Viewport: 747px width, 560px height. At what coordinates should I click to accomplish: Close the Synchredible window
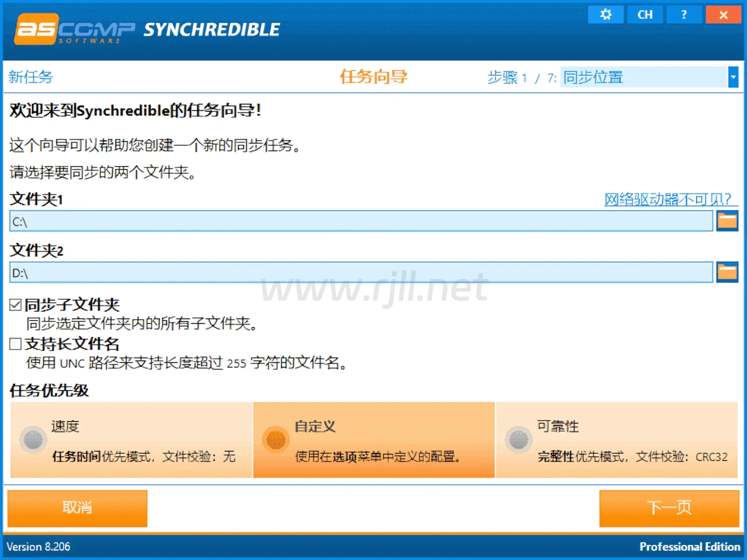tap(723, 15)
